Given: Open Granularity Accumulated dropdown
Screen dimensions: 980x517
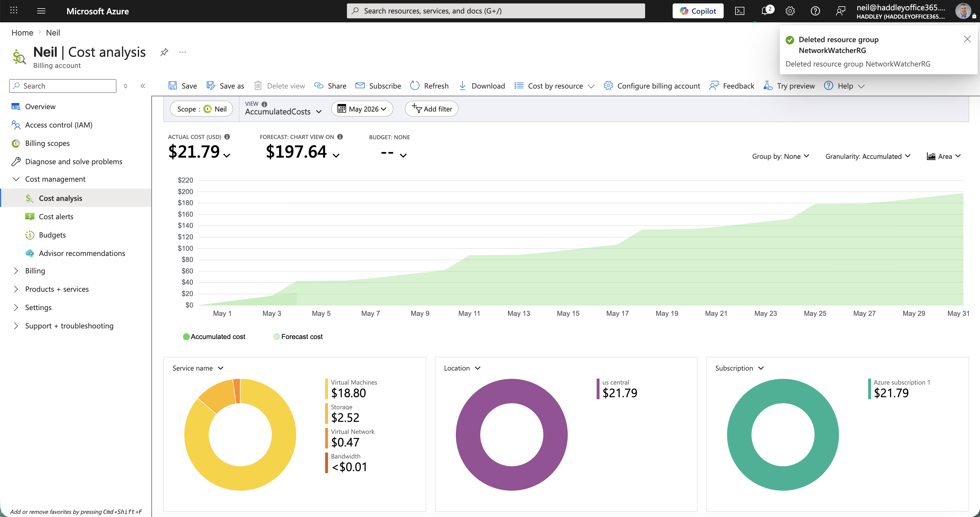Looking at the screenshot, I should click(867, 156).
